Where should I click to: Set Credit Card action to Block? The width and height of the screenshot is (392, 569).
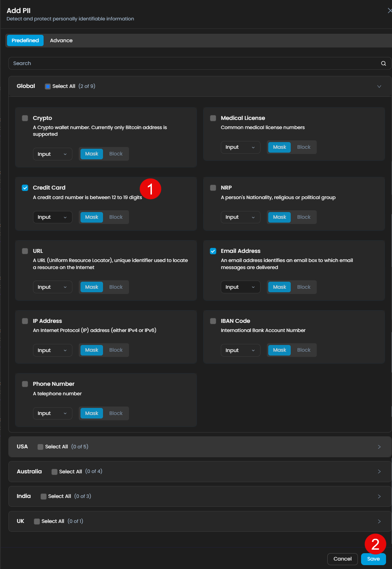(116, 217)
